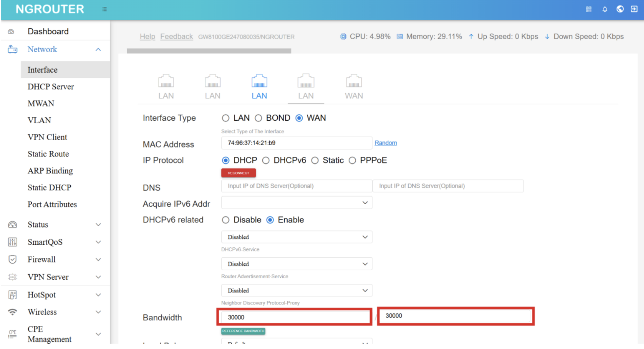Open the QR code grid icon
This screenshot has width=644, height=349.
[x=589, y=9]
